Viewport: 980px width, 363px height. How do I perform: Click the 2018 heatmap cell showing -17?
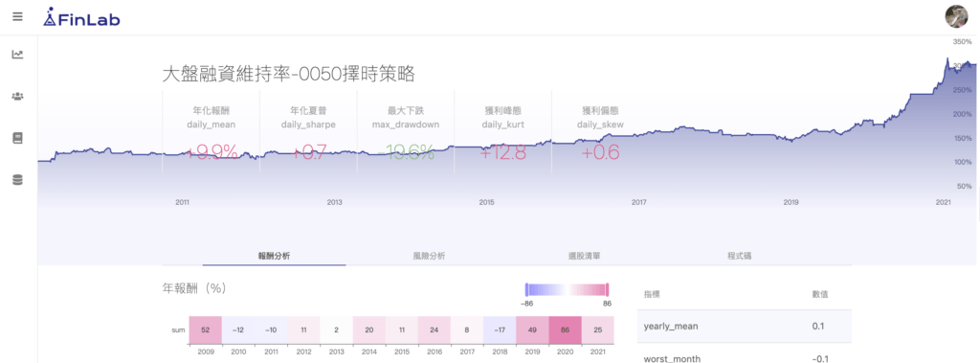[x=500, y=329]
